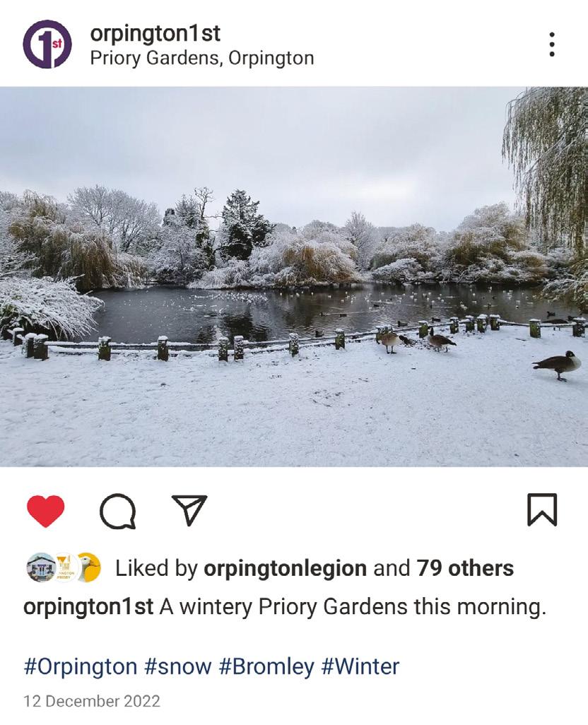
Task: Open three-dot post options menu
Action: 551,45
